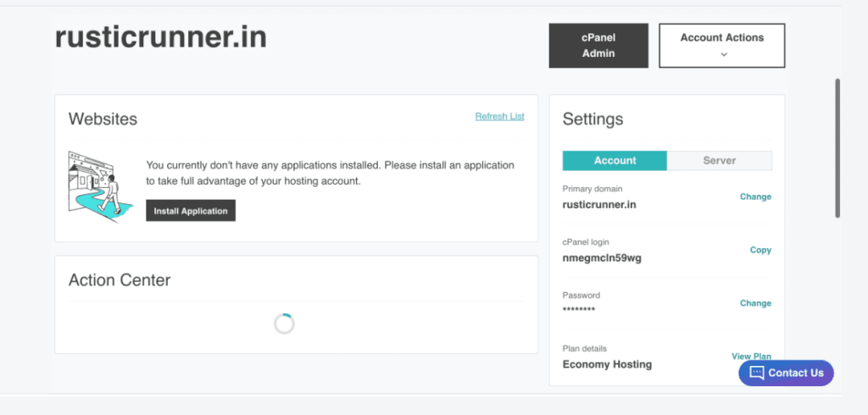Click the chevron under Account Actions
This screenshot has height=415, width=868.
tap(724, 54)
